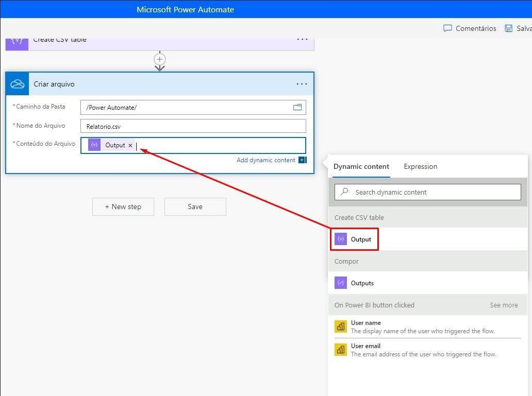Open the folder picker icon in Caminho da Pasta

[297, 107]
